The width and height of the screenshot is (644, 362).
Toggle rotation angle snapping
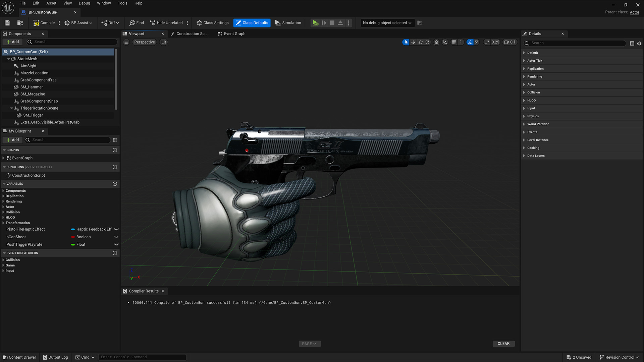pos(470,42)
